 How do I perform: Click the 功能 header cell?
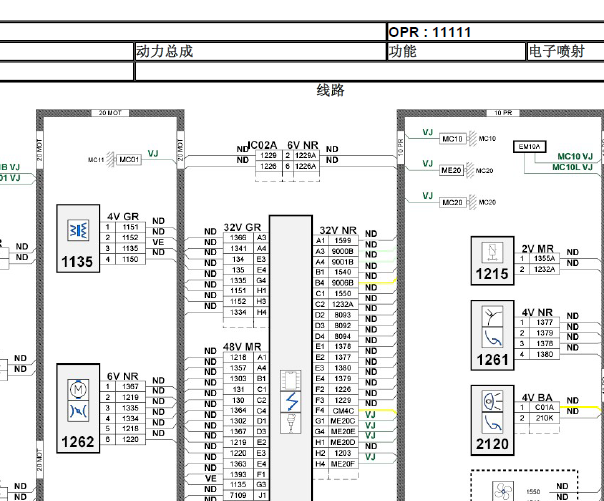click(456, 51)
